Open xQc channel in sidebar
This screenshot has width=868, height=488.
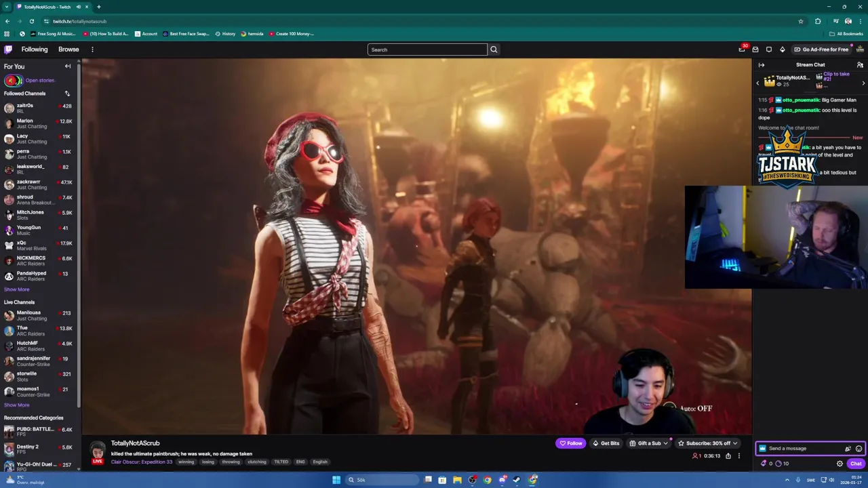click(38, 245)
